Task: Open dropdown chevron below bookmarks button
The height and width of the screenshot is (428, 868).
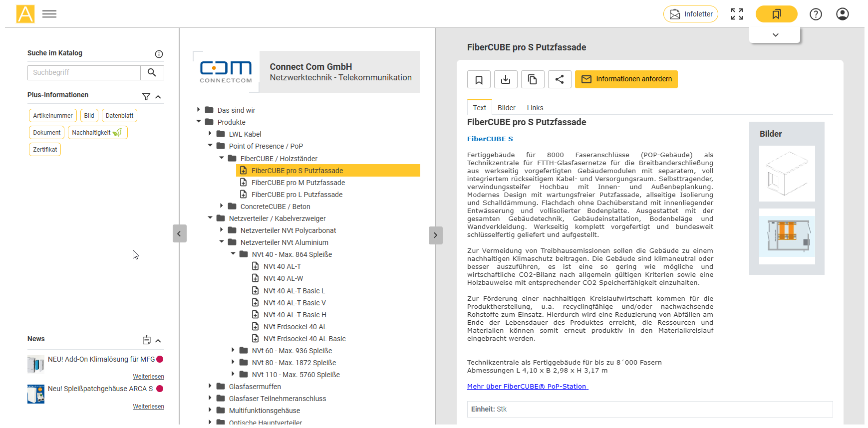Action: point(775,35)
